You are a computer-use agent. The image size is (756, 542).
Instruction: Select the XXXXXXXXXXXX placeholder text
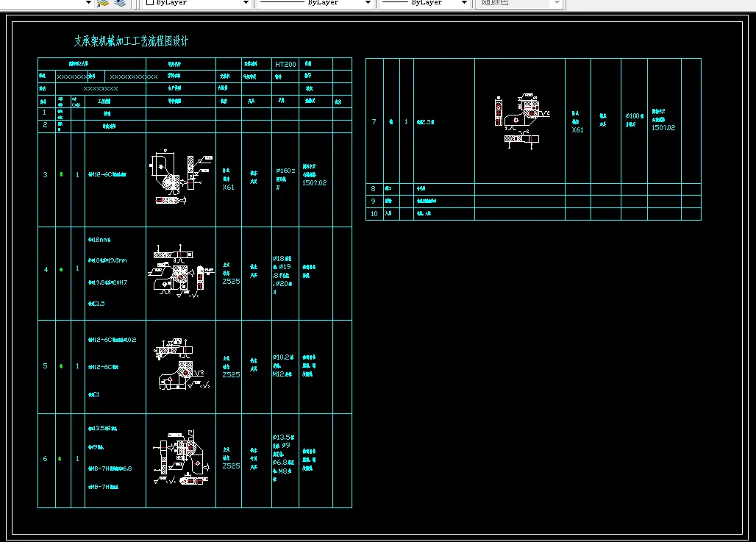[134, 76]
